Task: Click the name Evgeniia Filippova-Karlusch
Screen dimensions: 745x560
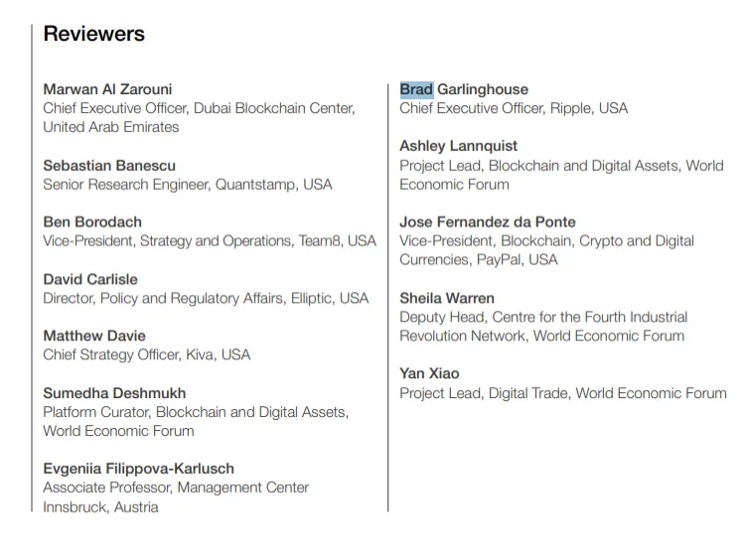Action: tap(139, 469)
